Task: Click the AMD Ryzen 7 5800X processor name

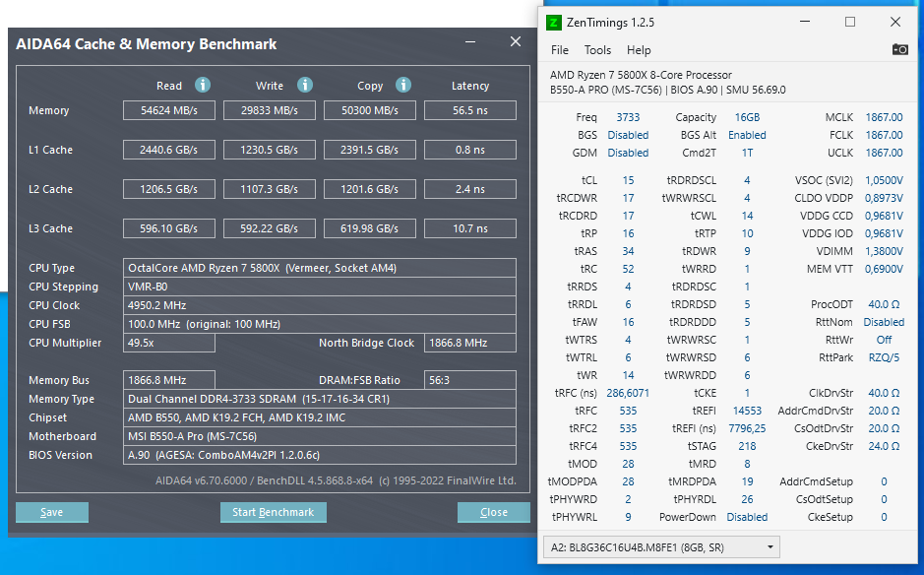Action: click(641, 75)
